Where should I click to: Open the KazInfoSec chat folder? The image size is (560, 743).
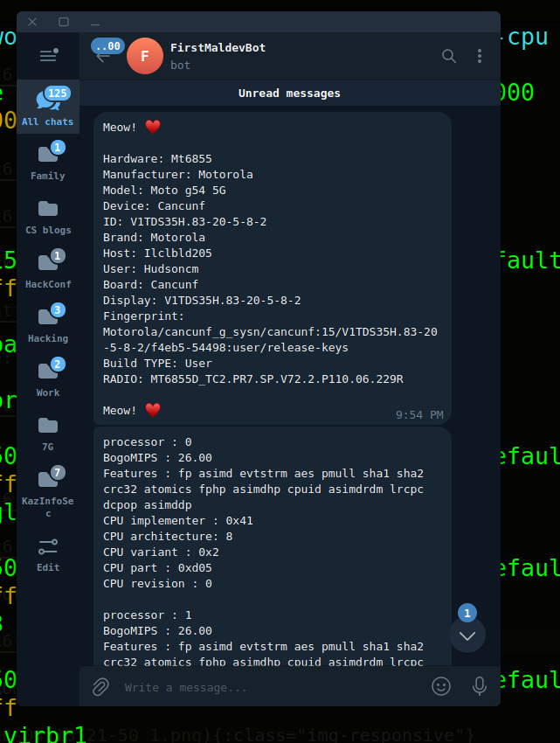tap(48, 492)
